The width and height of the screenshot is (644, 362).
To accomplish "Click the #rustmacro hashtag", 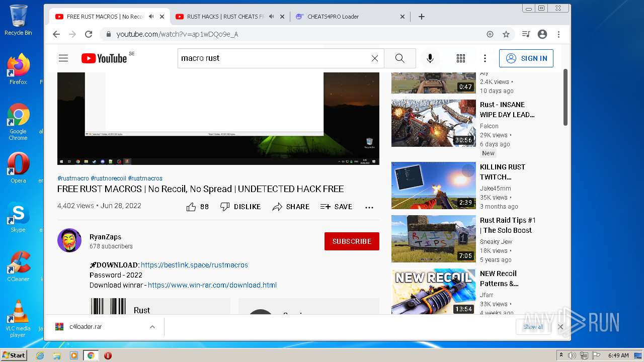I will [73, 178].
